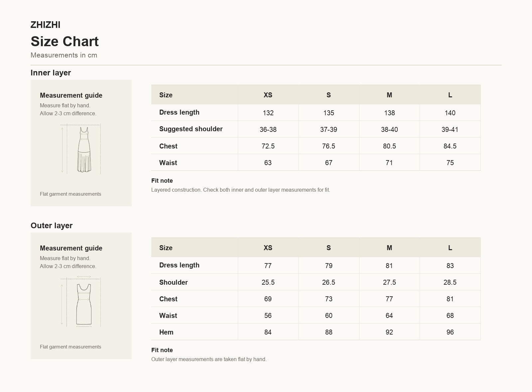
Task: Click the inner layer Fit note heading
Action: point(162,181)
